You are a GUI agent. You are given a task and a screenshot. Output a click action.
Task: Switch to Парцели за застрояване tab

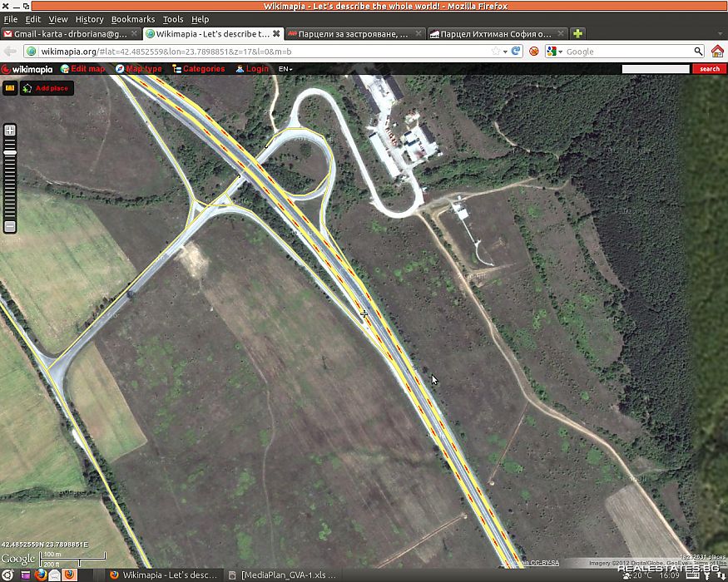353,34
